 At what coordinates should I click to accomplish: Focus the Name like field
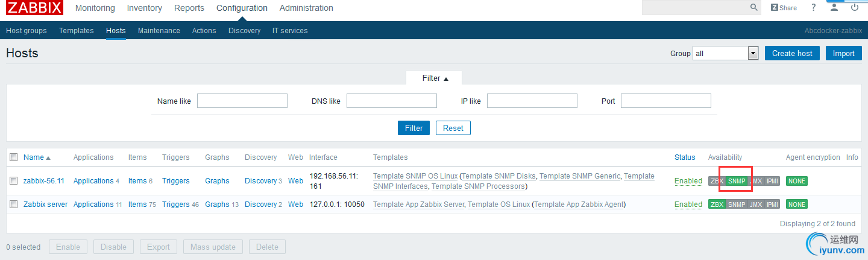(242, 101)
